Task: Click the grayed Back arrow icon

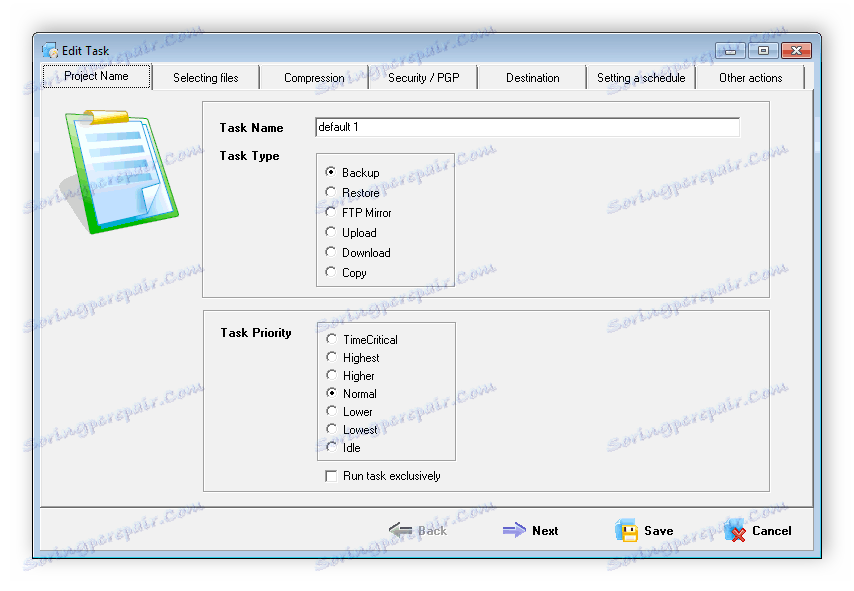Action: 398,530
